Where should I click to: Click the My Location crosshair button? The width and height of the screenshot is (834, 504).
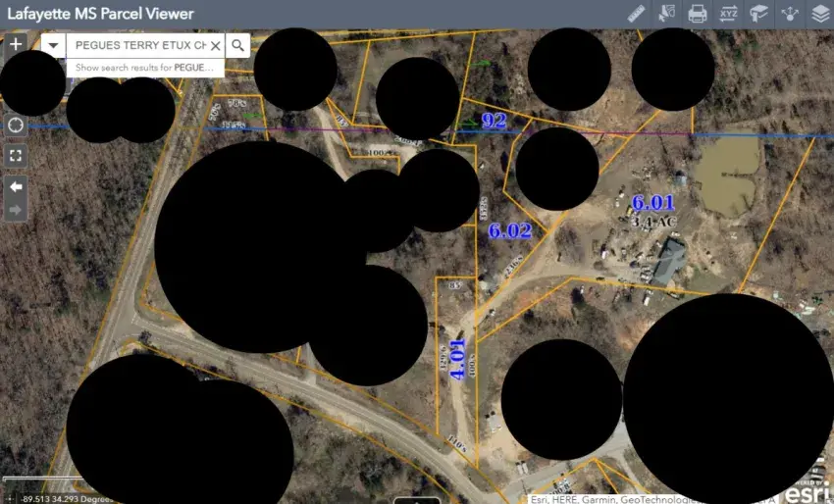click(16, 125)
